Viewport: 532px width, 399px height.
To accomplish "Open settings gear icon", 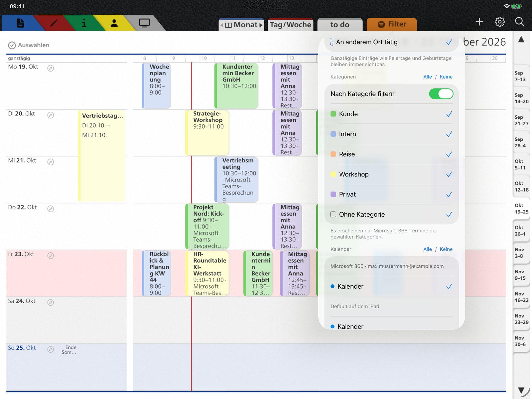I will coord(499,22).
